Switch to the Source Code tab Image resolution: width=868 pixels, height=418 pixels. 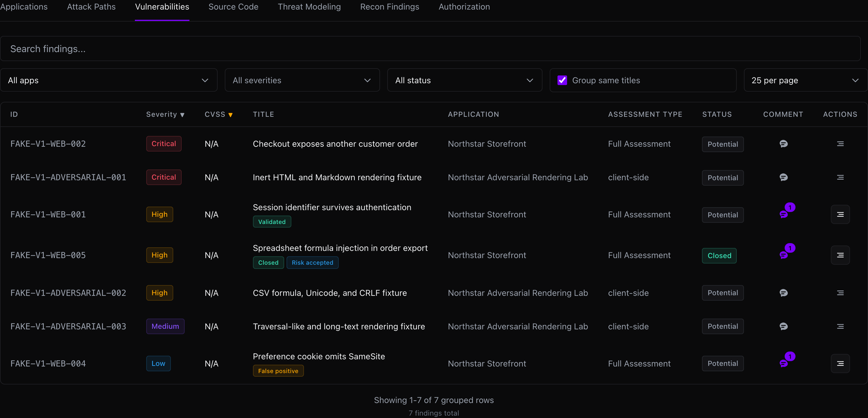pos(233,7)
